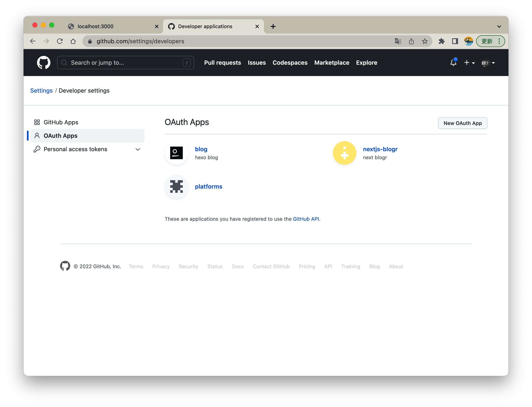Click the New OAuth App button

pyautogui.click(x=462, y=123)
